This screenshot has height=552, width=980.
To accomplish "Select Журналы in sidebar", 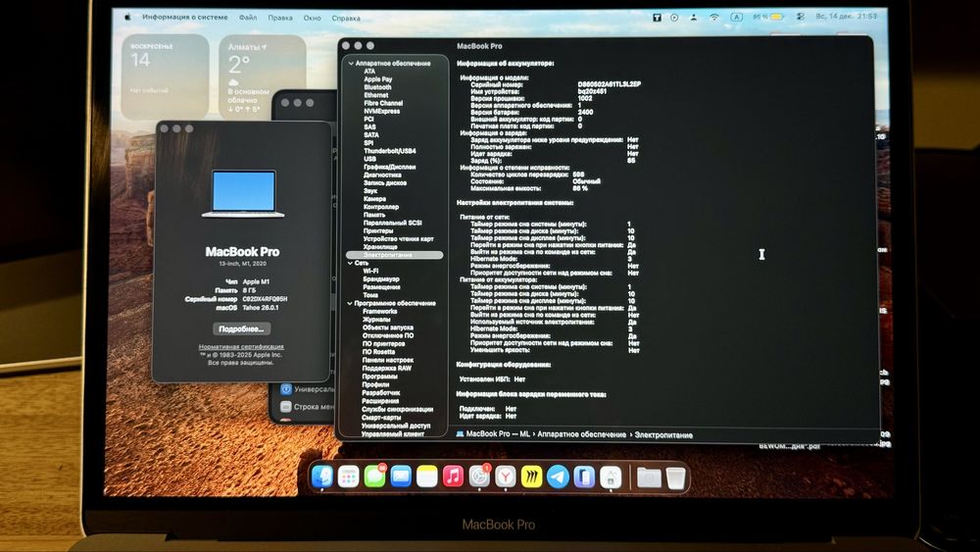I will pyautogui.click(x=376, y=320).
